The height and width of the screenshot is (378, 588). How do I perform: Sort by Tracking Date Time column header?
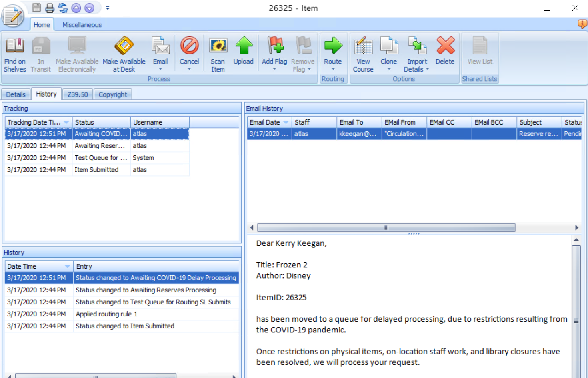click(x=34, y=122)
